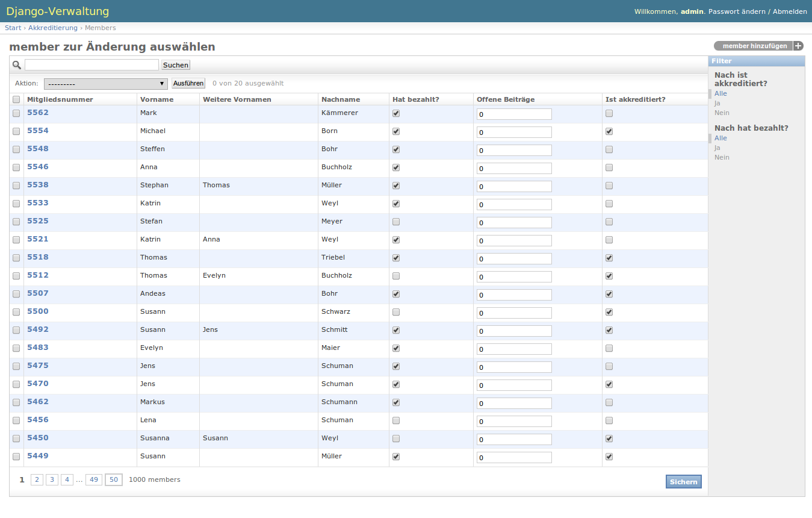Go to Akkreditierung breadcrumb
812x518 pixels.
point(53,28)
